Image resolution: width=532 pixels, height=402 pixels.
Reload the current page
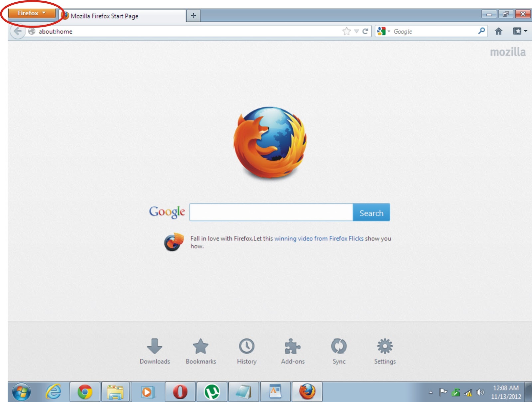365,31
